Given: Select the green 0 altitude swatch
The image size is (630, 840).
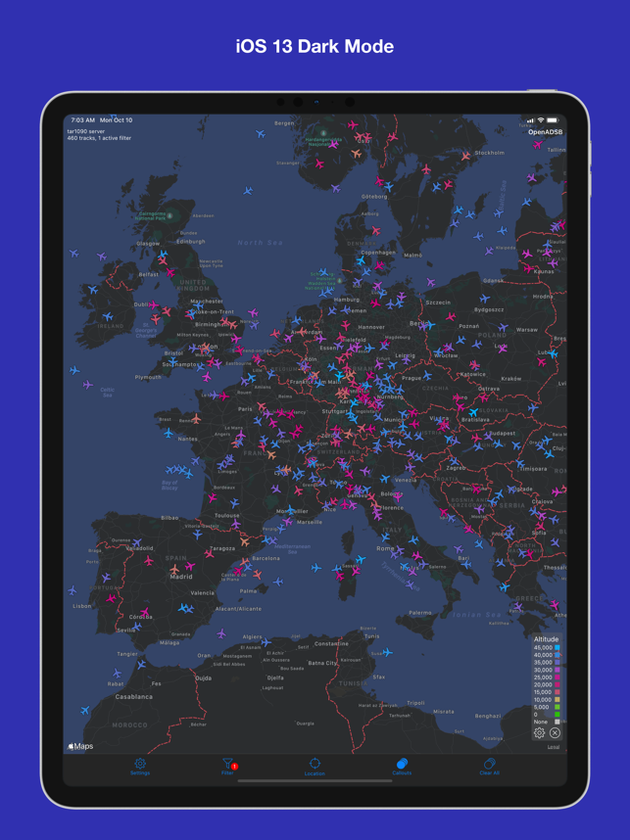Looking at the screenshot, I should (557, 714).
